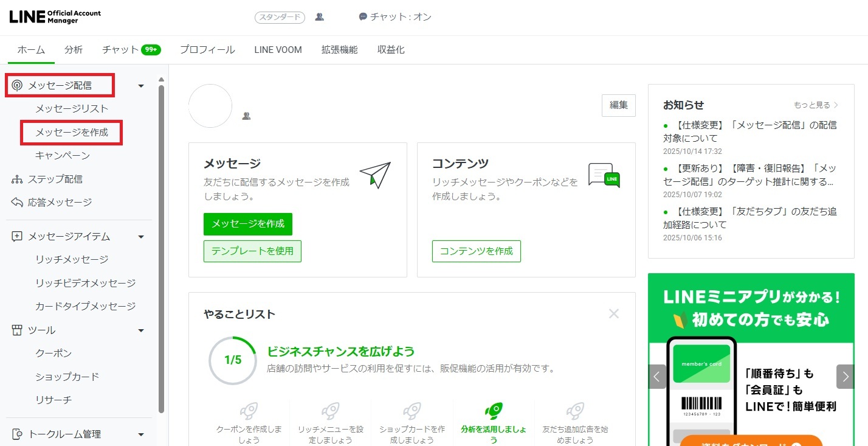
Task: Expand the トークルーム管理 section chevron
Action: click(140, 434)
